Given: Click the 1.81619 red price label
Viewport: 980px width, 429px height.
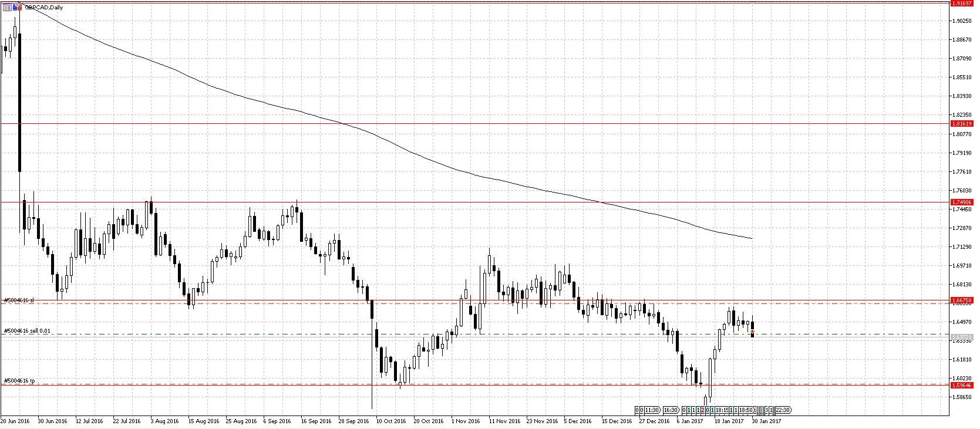Looking at the screenshot, I should [x=962, y=124].
